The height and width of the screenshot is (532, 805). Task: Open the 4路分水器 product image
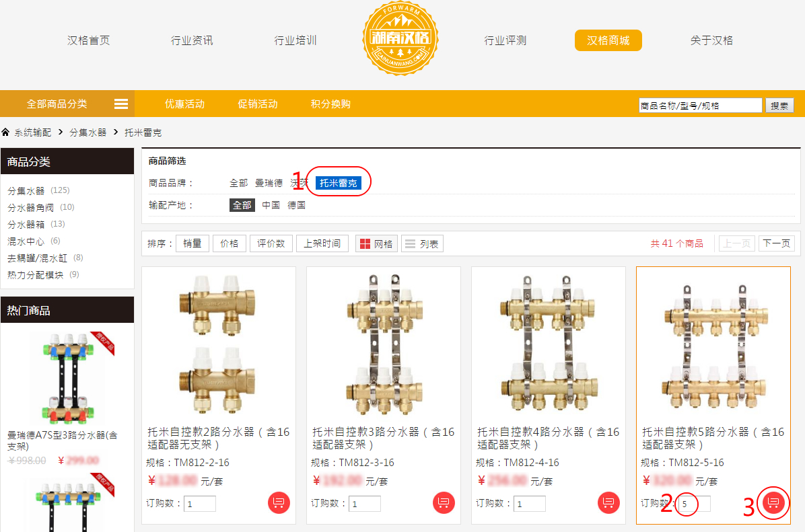tap(549, 345)
